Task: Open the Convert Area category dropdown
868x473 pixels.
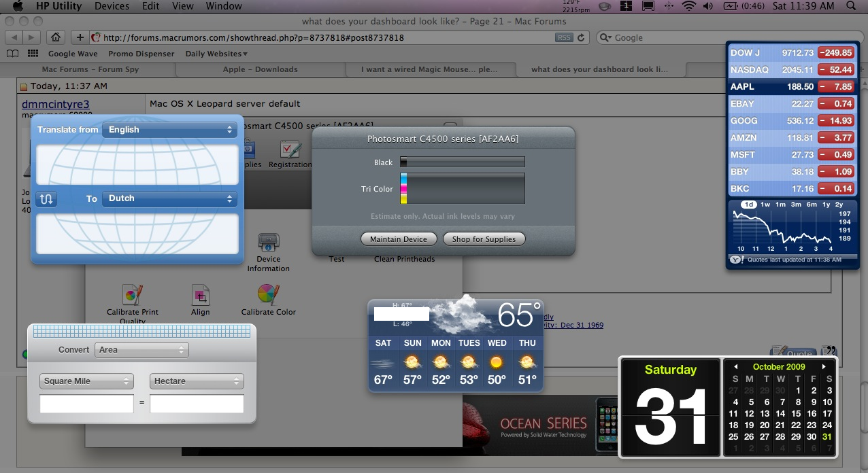Action: (x=141, y=350)
